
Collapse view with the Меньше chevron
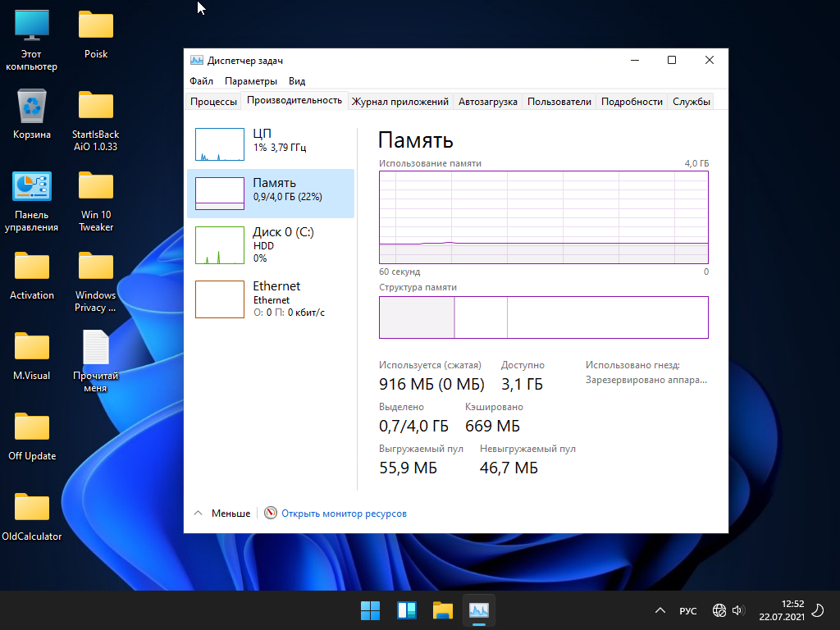click(198, 514)
